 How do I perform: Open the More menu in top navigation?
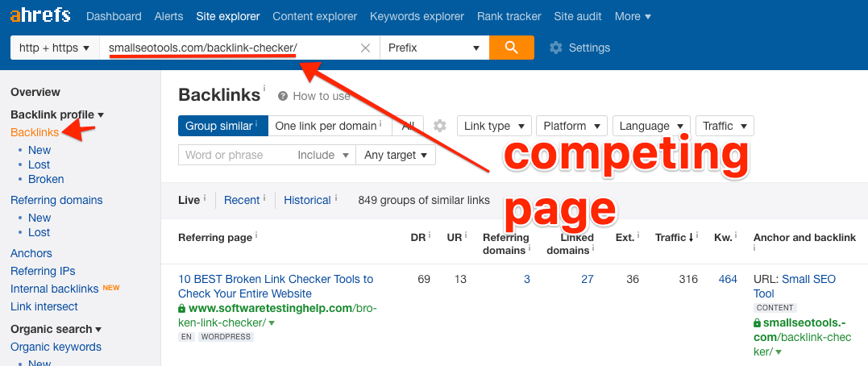[633, 17]
